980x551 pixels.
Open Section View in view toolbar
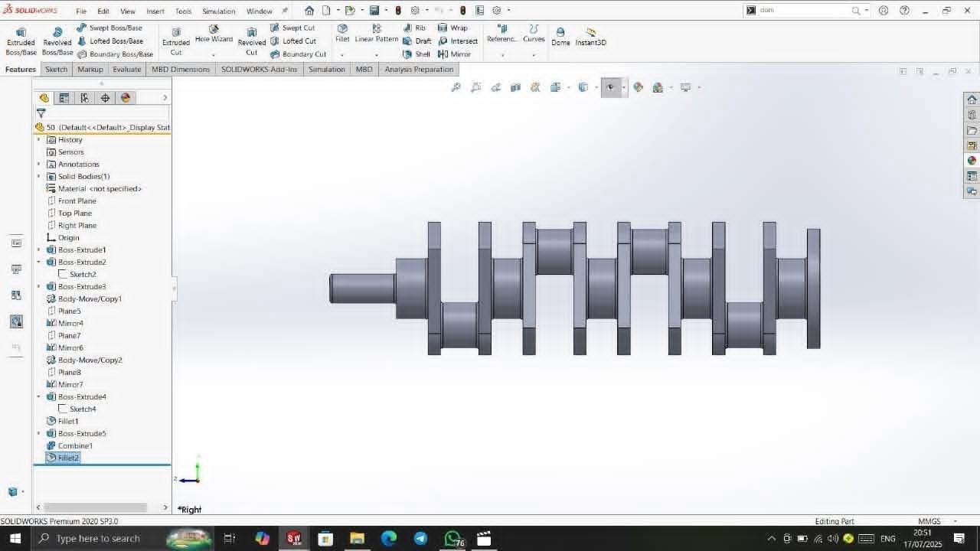(516, 87)
